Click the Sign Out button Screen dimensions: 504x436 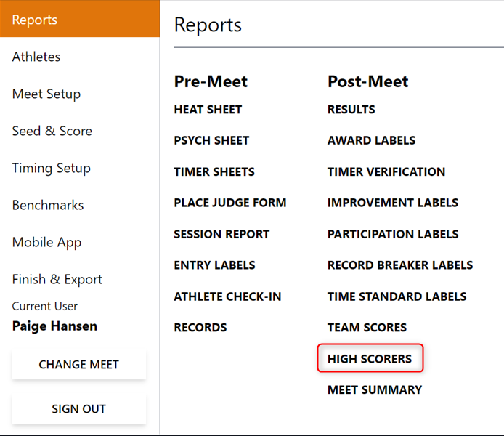click(x=78, y=409)
